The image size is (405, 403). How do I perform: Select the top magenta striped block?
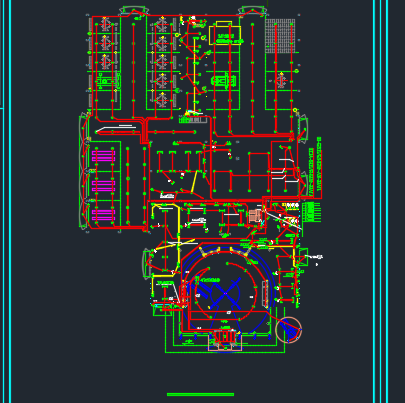pyautogui.click(x=103, y=156)
